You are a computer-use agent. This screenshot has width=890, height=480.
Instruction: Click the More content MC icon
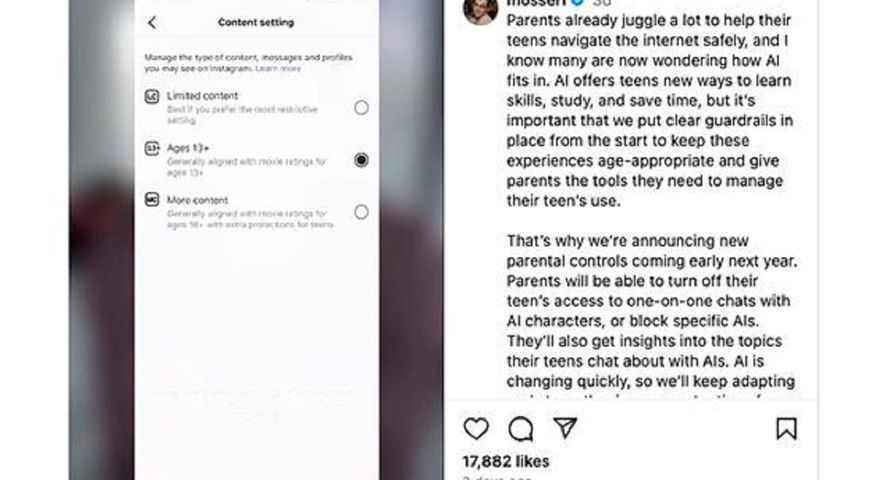click(x=152, y=200)
